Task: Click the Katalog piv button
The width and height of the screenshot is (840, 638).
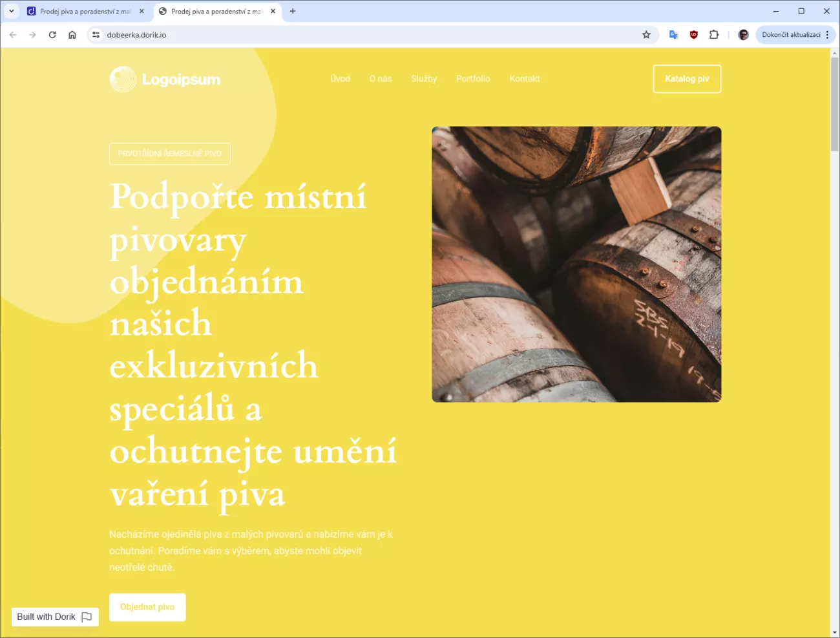Action: (x=687, y=79)
